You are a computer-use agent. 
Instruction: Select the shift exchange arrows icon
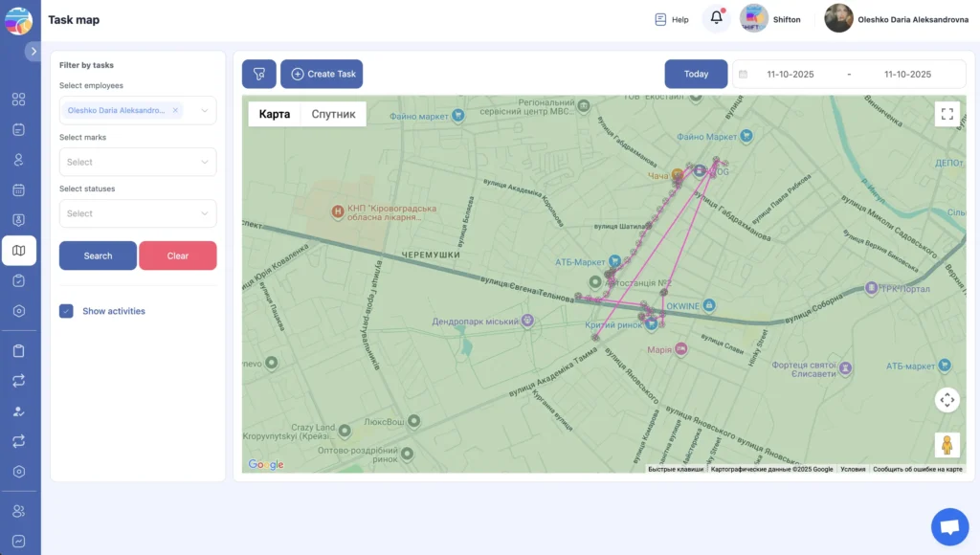(19, 381)
